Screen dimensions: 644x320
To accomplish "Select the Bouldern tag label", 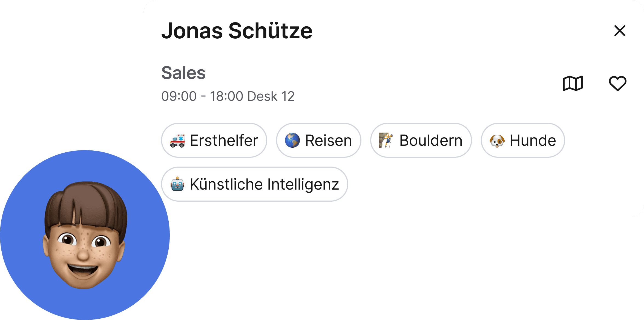I will click(431, 141).
